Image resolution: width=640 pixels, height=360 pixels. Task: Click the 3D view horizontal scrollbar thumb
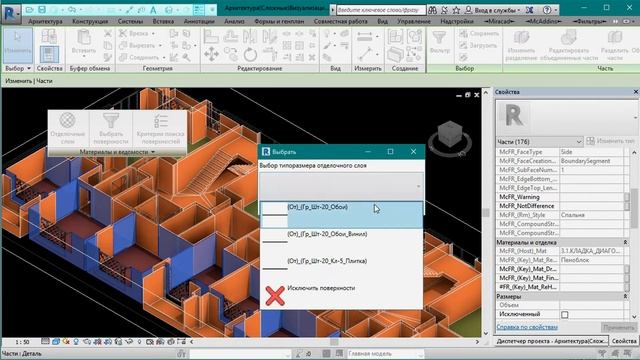point(334,342)
